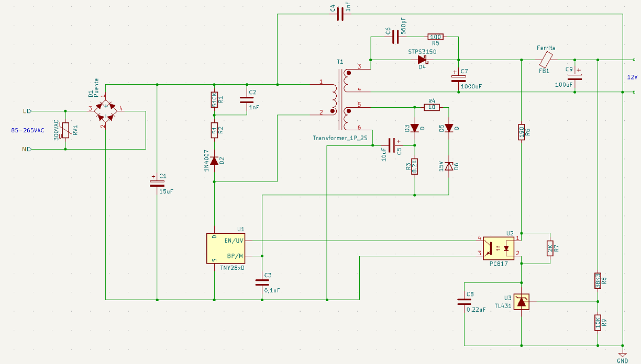
Task: Click the STPS3150 value text
Action: (x=422, y=52)
